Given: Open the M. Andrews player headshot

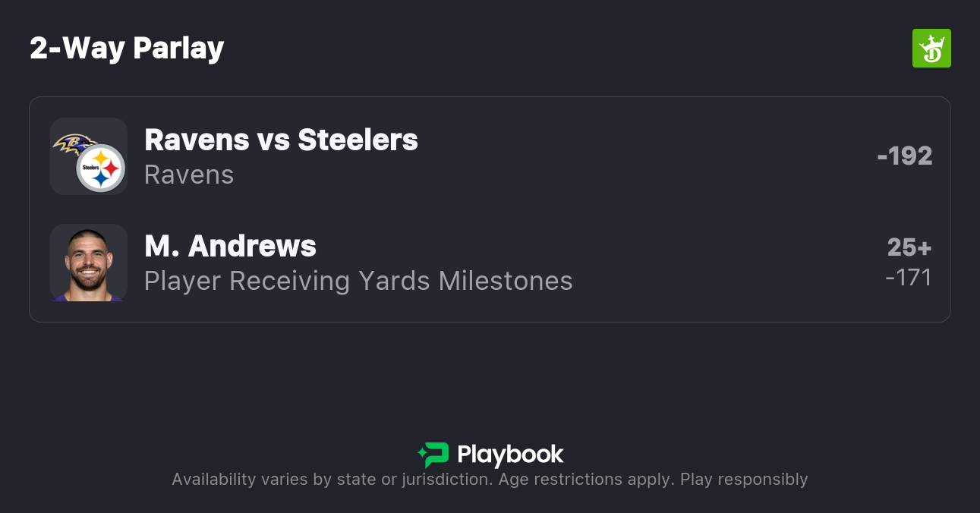Looking at the screenshot, I should pos(88,263).
